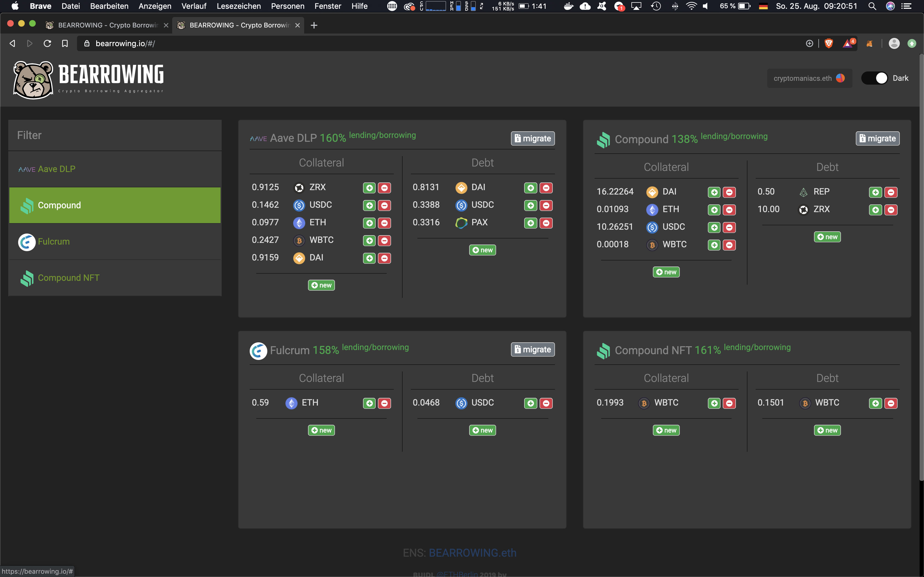Click plus icon for Aave ZRX collateral
The height and width of the screenshot is (577, 924).
click(x=369, y=188)
